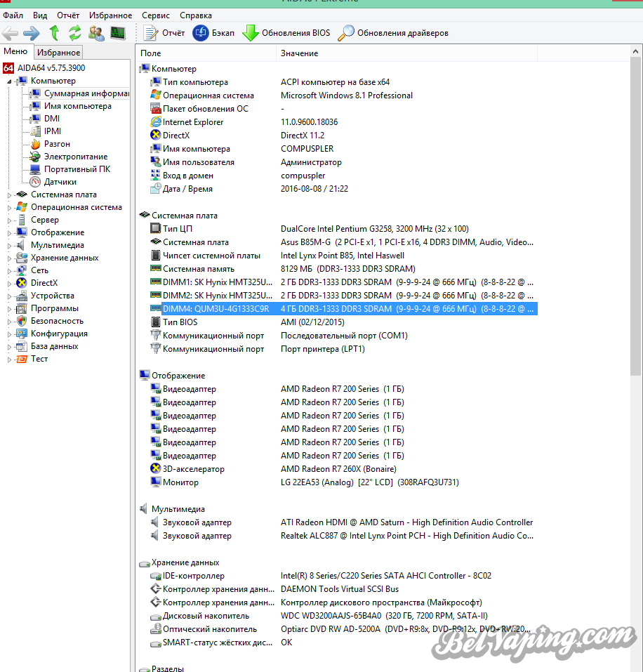Select the DIMM4: QUM3U-4G1333C9R row
Image resolution: width=643 pixels, height=672 pixels.
pyautogui.click(x=343, y=308)
